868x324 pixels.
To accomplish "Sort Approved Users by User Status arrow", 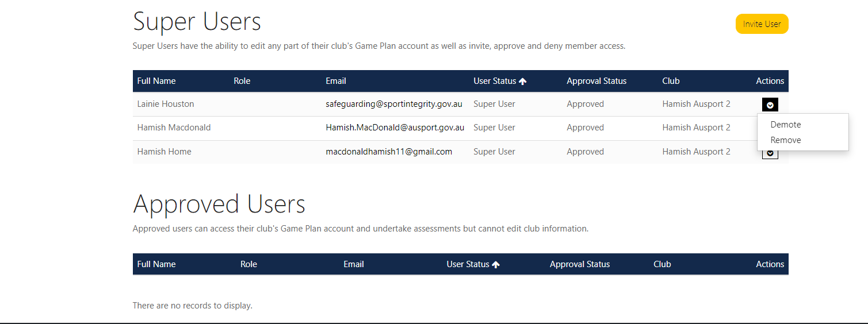I will click(x=496, y=265).
